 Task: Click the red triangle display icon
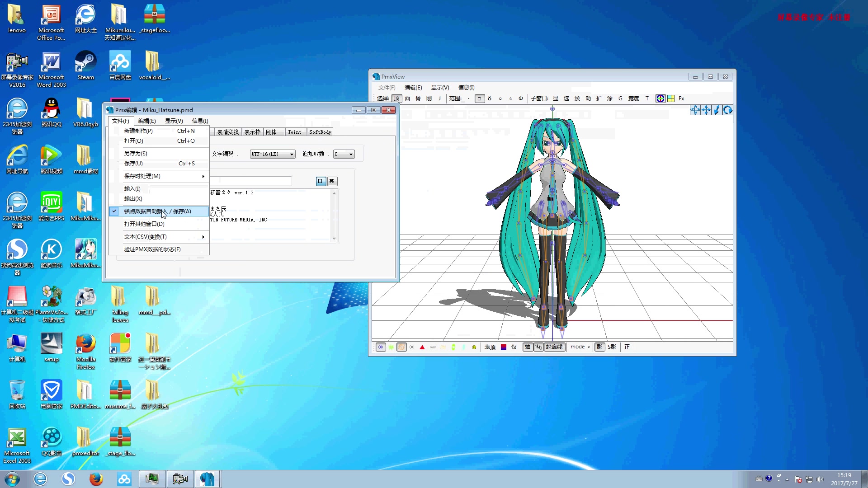point(422,347)
